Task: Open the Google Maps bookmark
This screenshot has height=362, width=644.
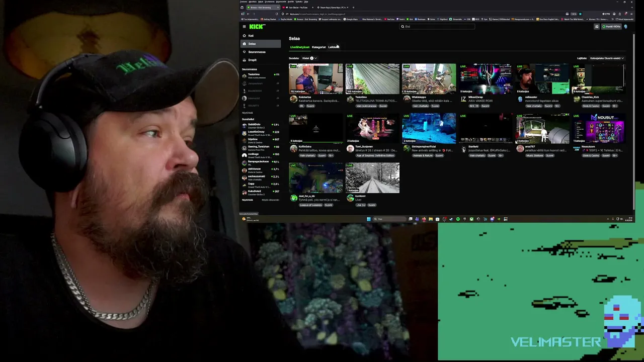Action: click(x=351, y=19)
